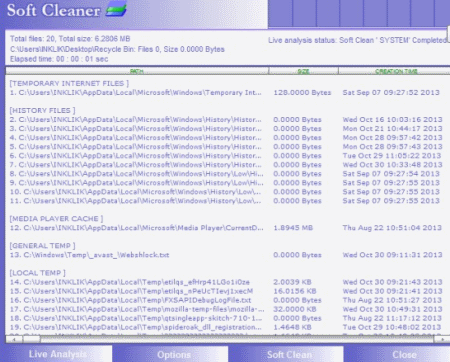Click date Thu Aug 22 10:51:04 2013
450x362 pixels.
point(392,228)
